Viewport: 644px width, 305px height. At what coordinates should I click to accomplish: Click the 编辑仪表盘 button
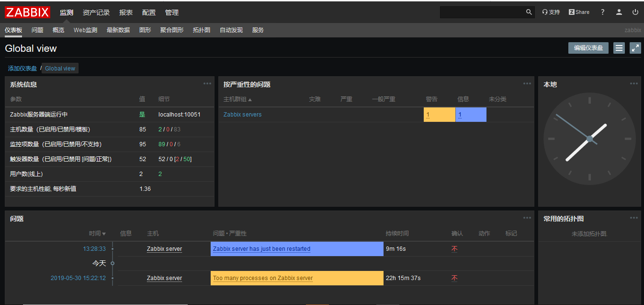[588, 48]
